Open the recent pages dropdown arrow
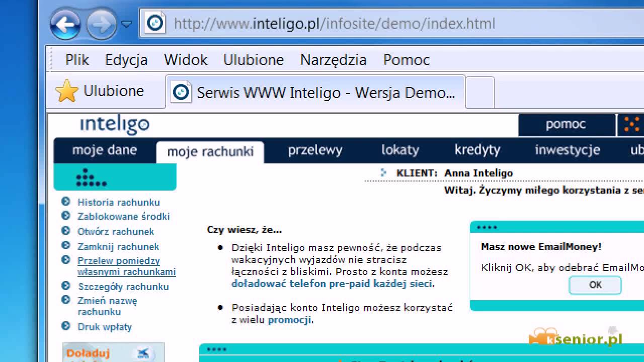Viewport: 644px width, 362px height. [x=126, y=24]
